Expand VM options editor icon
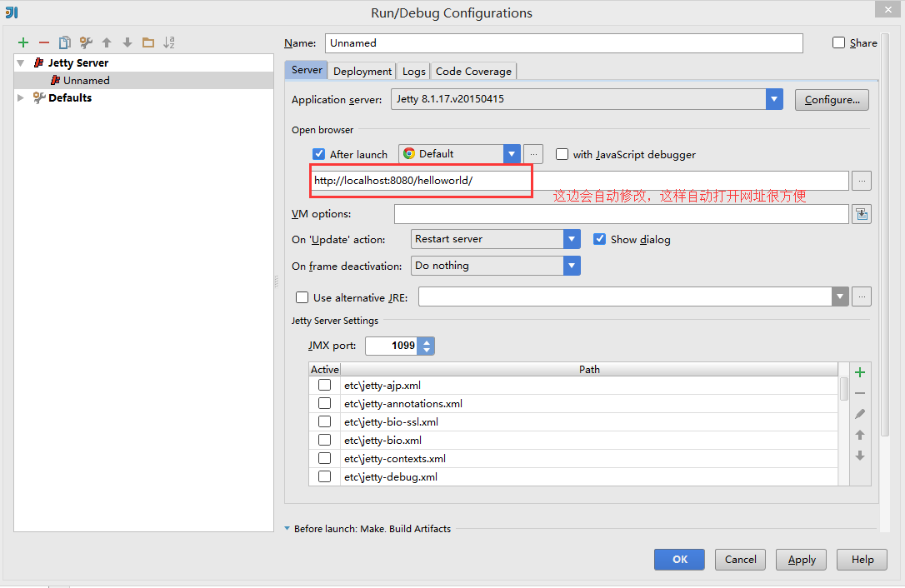The width and height of the screenshot is (905, 588). [x=862, y=214]
